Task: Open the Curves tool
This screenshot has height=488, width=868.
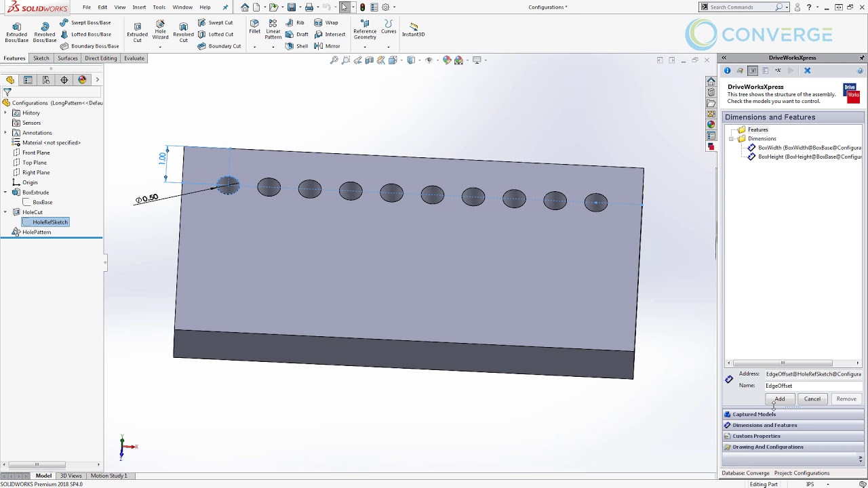Action: coord(389,27)
